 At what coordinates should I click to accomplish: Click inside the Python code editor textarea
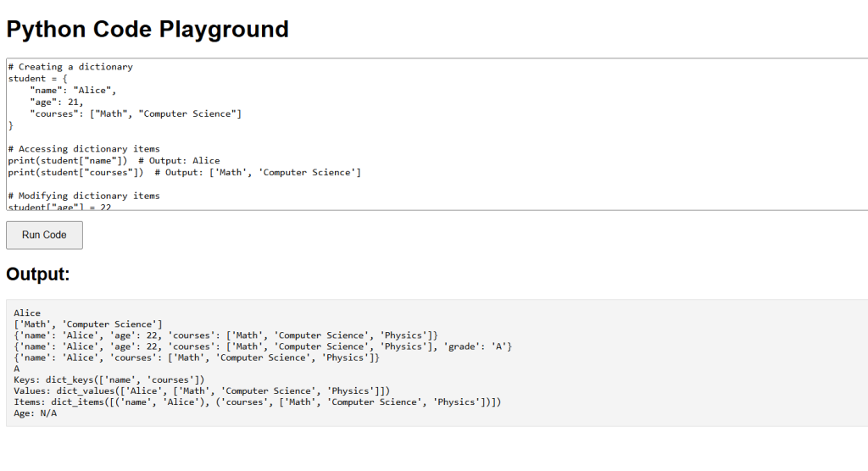(437, 134)
